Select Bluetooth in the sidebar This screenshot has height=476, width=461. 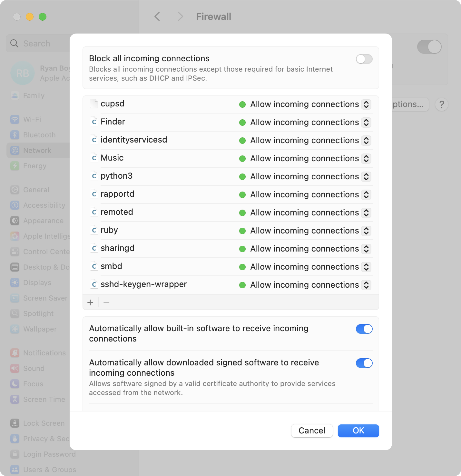click(x=39, y=135)
